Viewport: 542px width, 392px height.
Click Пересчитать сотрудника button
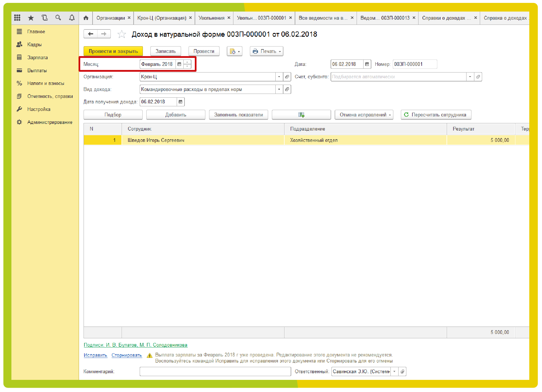[436, 115]
